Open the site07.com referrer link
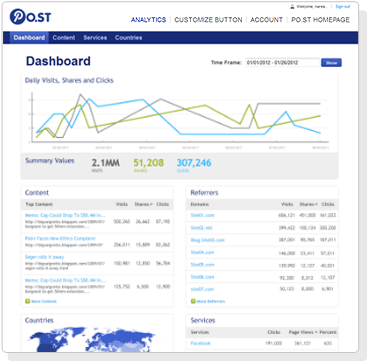This screenshot has width=368, height=361. [x=202, y=289]
